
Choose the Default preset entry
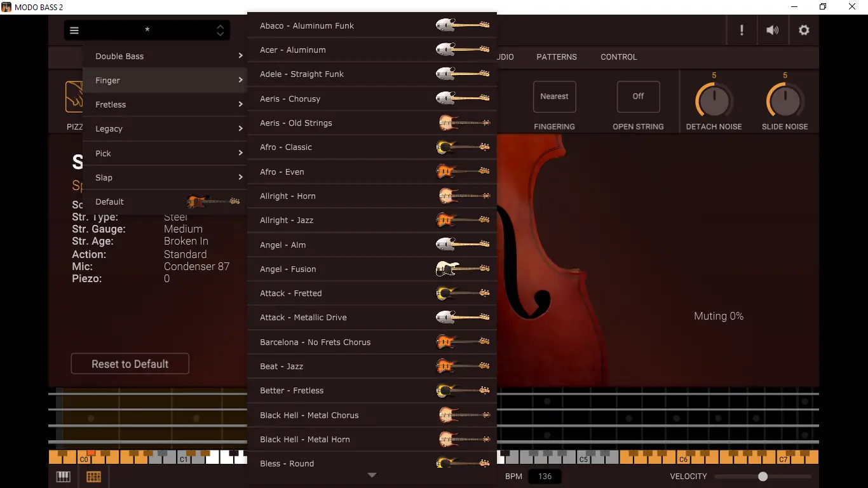(x=165, y=201)
